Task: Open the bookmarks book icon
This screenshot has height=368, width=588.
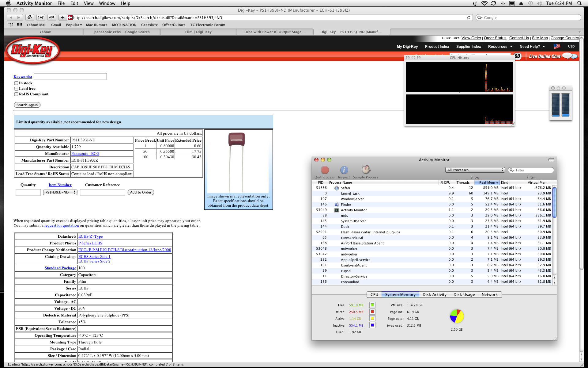Action: pos(10,25)
